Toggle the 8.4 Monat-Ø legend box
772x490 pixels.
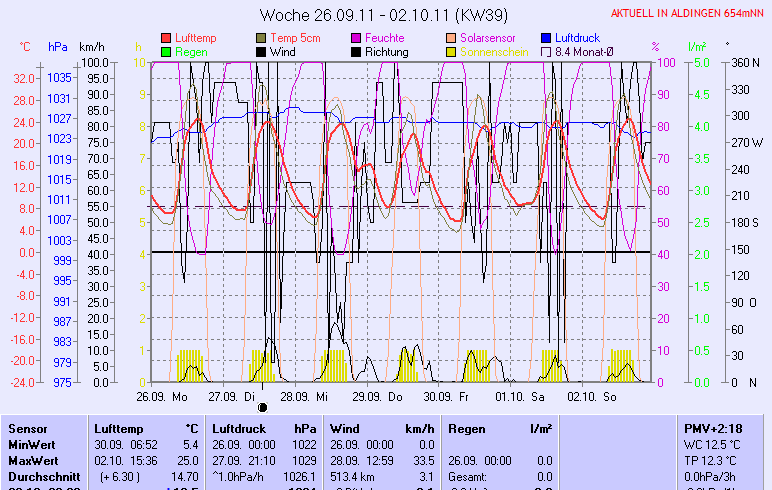546,52
